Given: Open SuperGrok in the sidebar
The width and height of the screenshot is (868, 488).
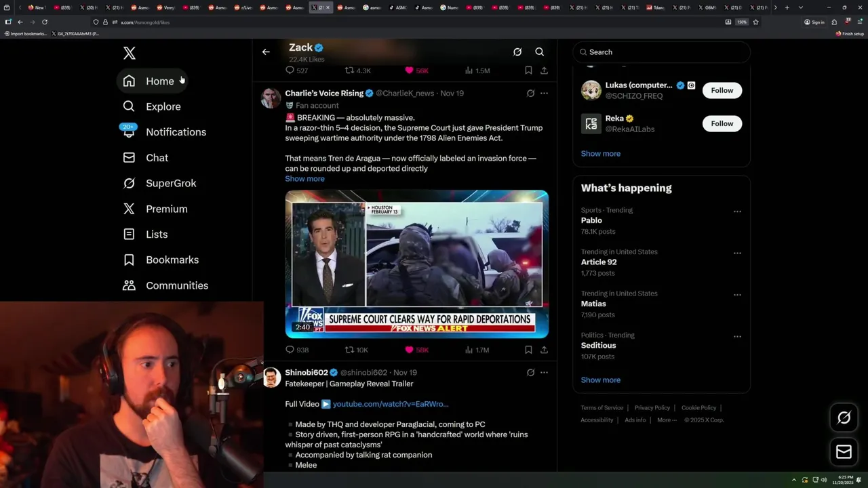Looking at the screenshot, I should [x=159, y=183].
